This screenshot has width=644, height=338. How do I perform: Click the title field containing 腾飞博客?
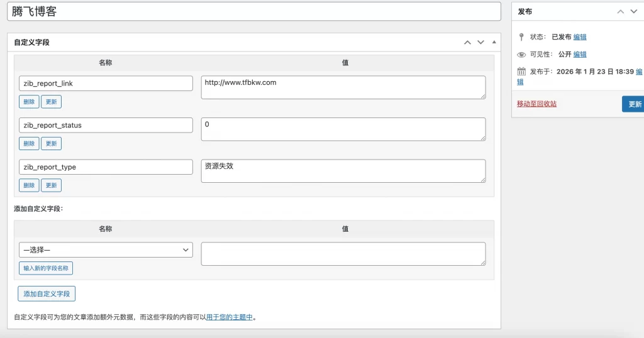coord(254,11)
